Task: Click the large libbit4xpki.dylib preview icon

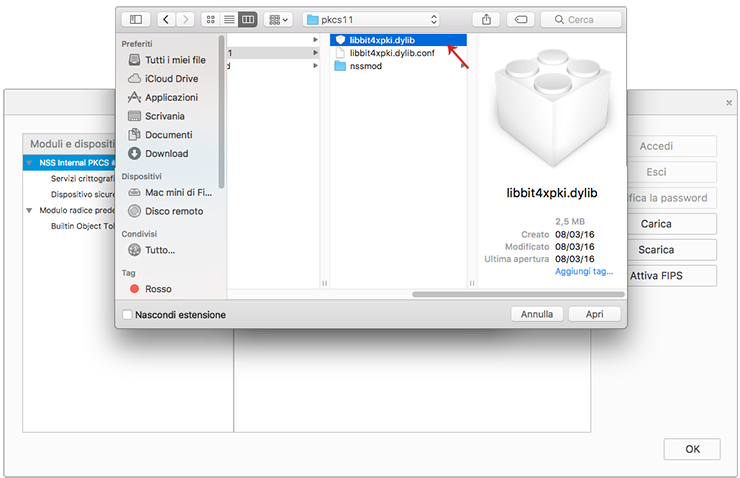Action: 553,107
